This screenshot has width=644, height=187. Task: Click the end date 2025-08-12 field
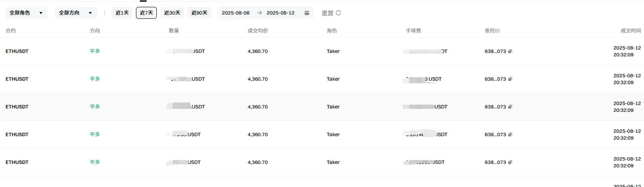click(x=280, y=13)
